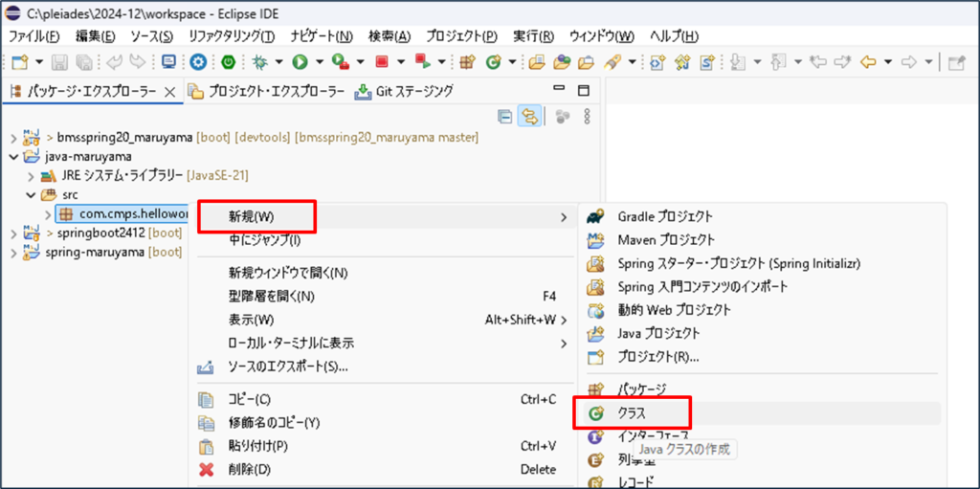The width and height of the screenshot is (980, 489).
Task: Click the Save disk icon in toolbar
Action: pos(59,62)
